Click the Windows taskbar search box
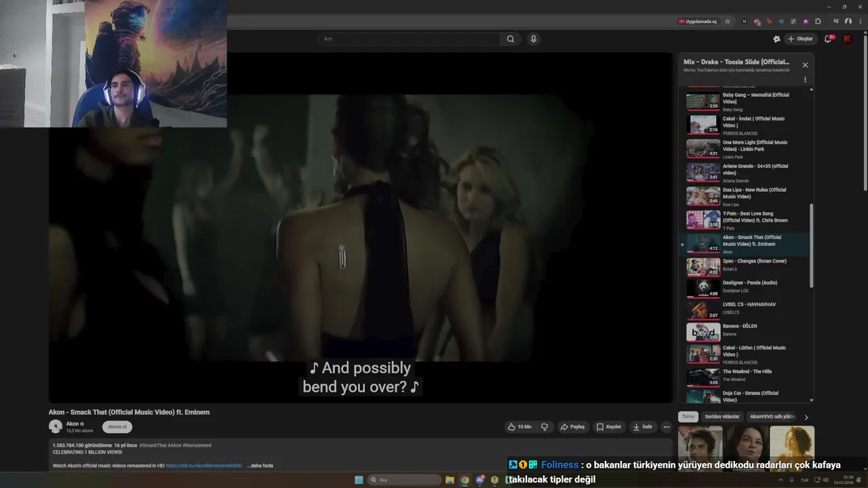 404,480
